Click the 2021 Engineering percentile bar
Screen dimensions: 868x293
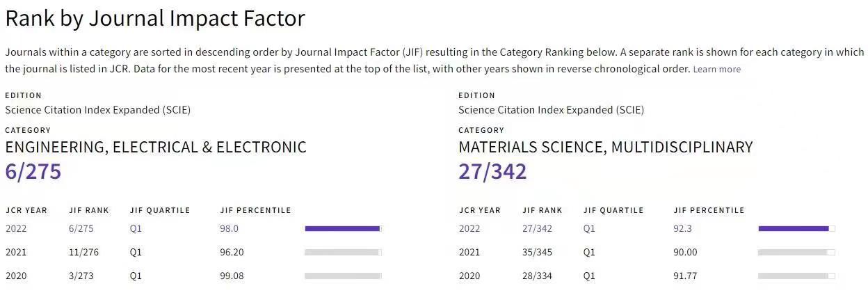pos(343,252)
